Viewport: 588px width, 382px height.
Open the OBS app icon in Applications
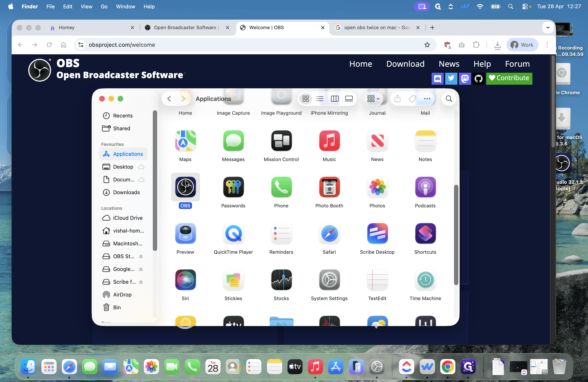185,187
